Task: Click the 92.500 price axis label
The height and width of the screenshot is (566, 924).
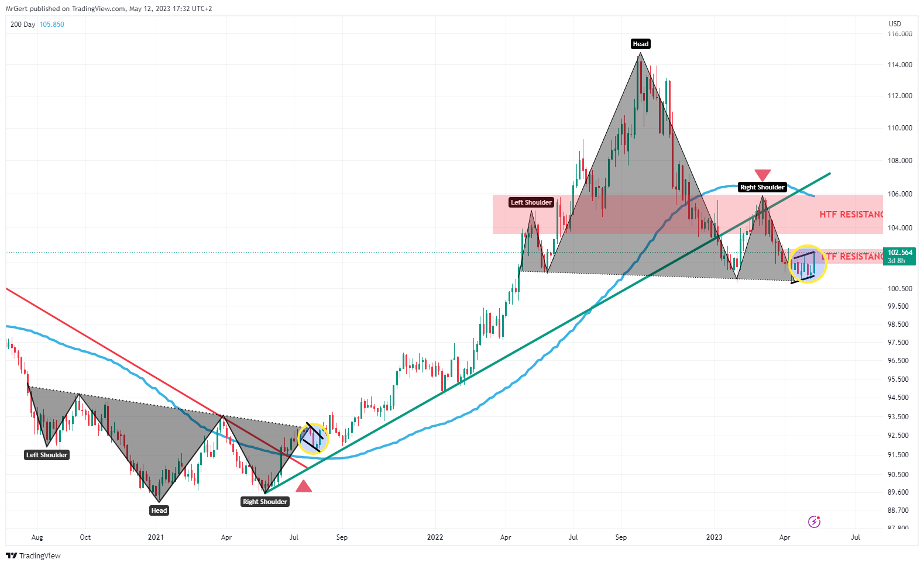Action: pos(898,436)
